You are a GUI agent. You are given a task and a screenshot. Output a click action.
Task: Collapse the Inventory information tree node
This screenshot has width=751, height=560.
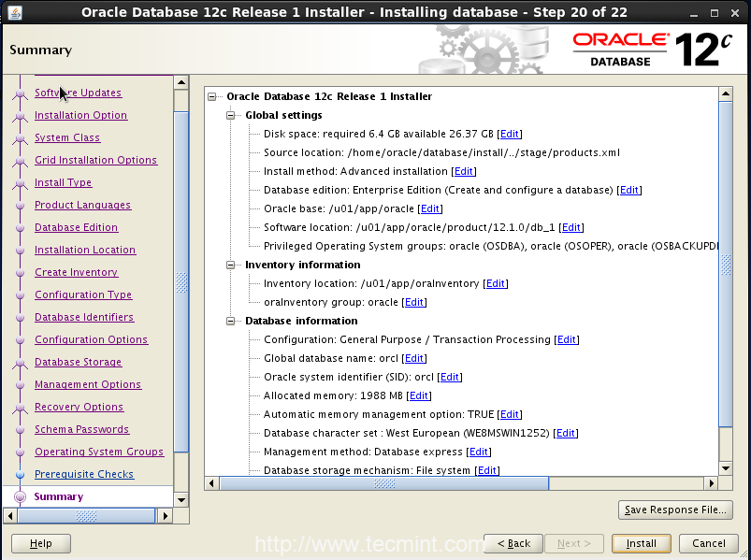232,265
